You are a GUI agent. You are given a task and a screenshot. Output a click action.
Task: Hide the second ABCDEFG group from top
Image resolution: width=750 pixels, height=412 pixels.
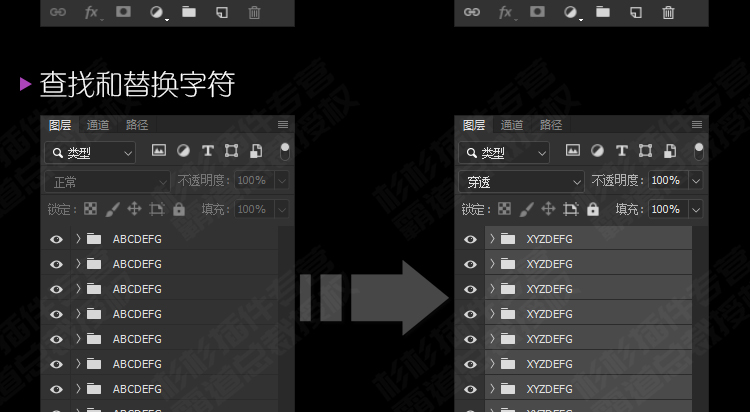point(56,264)
